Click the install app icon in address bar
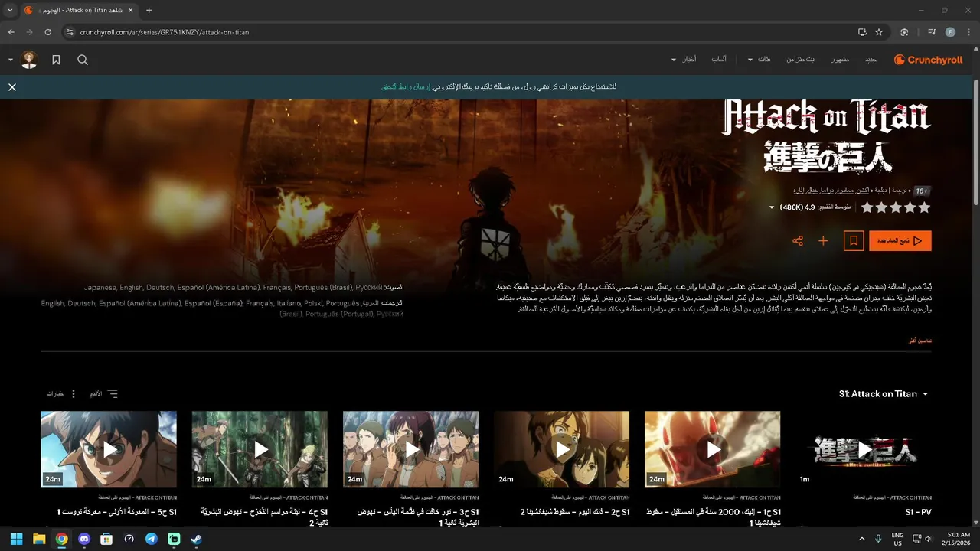 pos(862,32)
